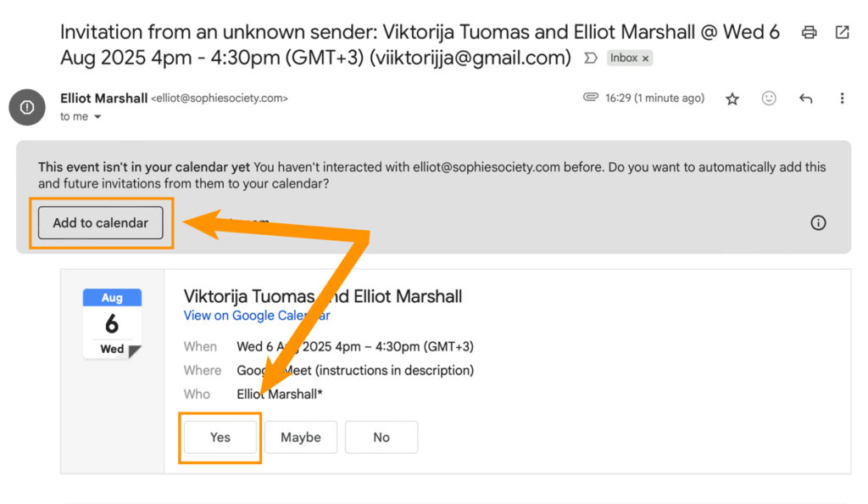Click sender name Elliot Marshall
This screenshot has width=868, height=504.
click(x=104, y=98)
